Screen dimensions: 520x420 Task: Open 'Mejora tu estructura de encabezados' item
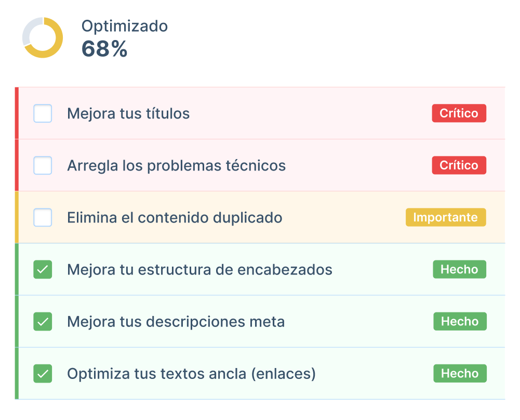click(x=199, y=269)
